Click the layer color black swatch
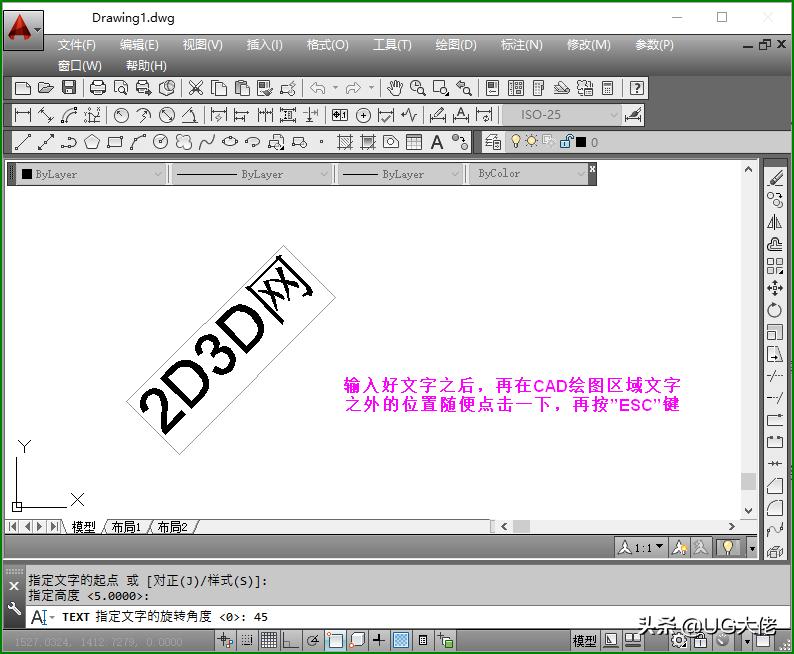794x654 pixels. tap(581, 142)
